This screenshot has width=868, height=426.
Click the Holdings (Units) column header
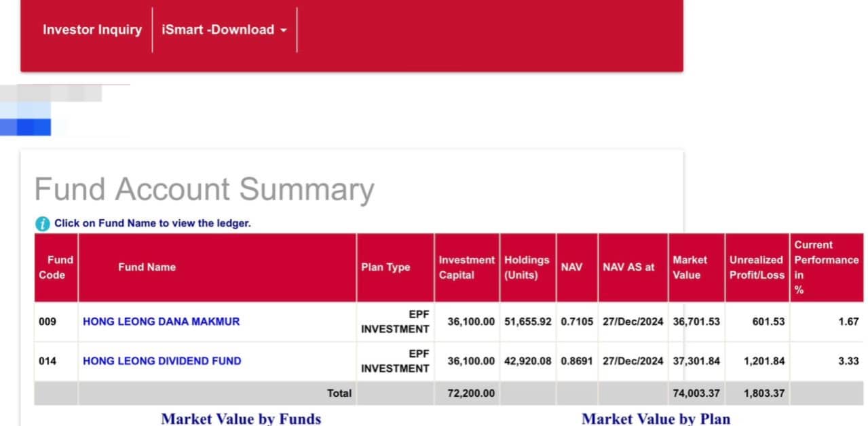click(527, 267)
